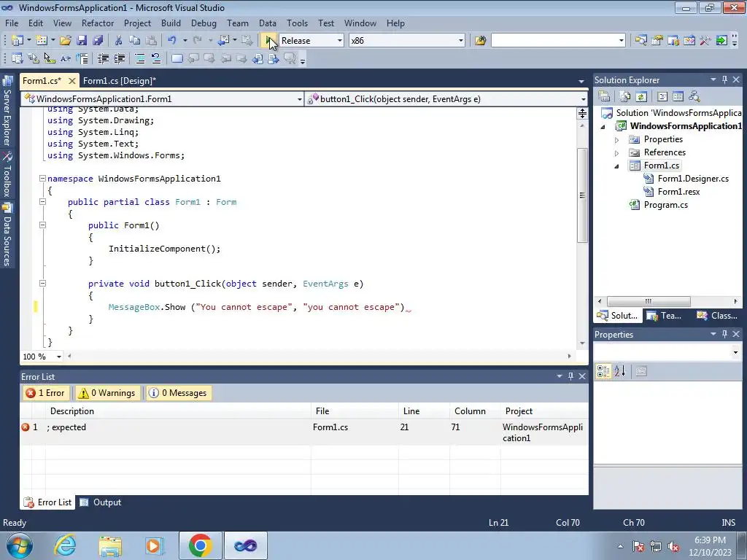747x560 pixels.
Task: Click the Find in Files folder icon
Action: pos(480,41)
